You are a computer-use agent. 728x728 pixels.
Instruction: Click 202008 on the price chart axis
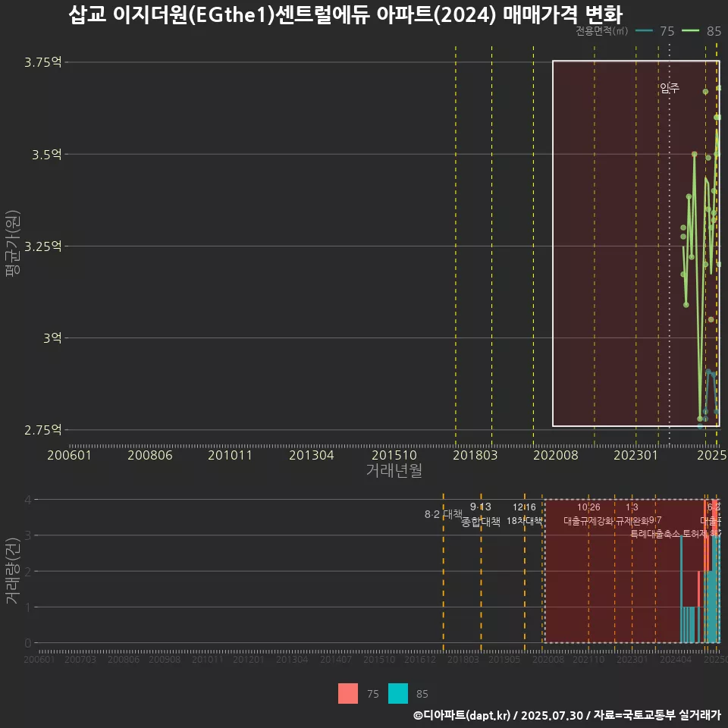pos(556,455)
